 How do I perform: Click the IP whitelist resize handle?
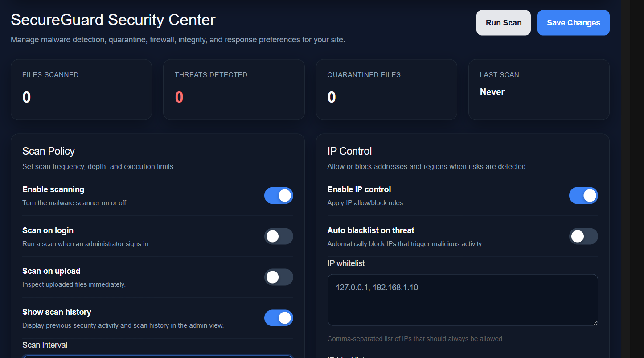pyautogui.click(x=595, y=322)
